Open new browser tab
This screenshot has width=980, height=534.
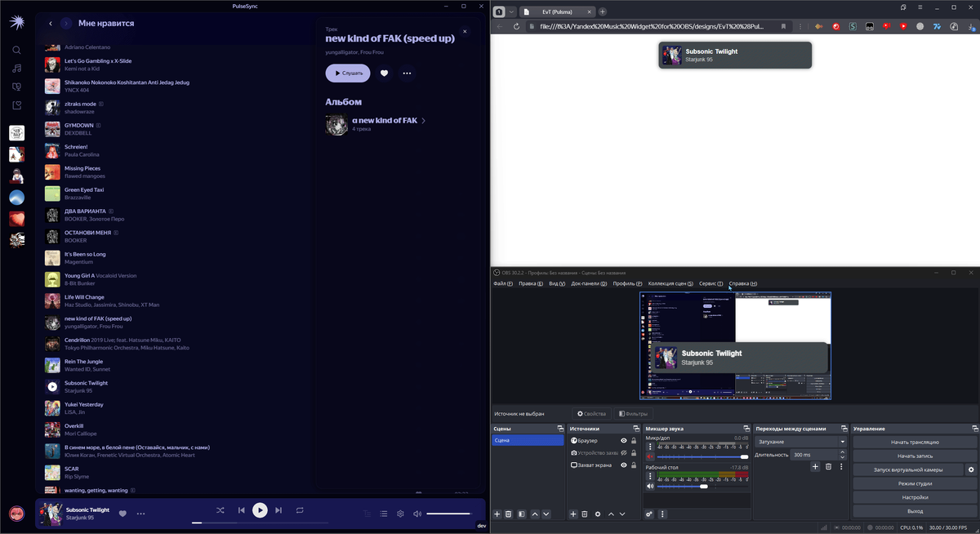pyautogui.click(x=603, y=11)
